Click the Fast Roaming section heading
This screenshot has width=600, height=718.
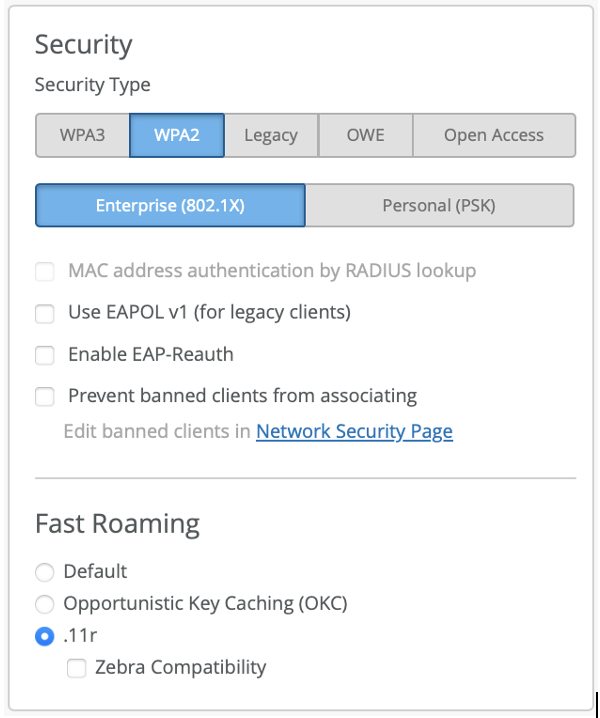tap(117, 524)
